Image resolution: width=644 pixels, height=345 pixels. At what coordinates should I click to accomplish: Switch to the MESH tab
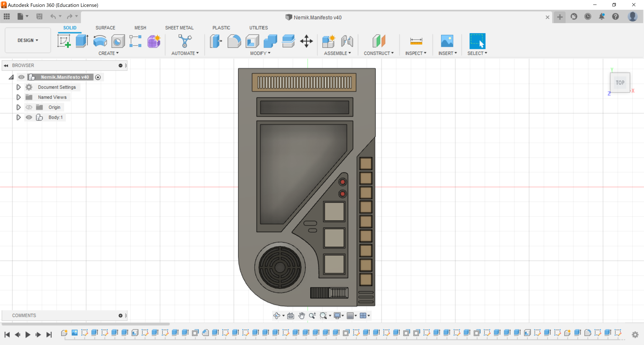tap(140, 28)
